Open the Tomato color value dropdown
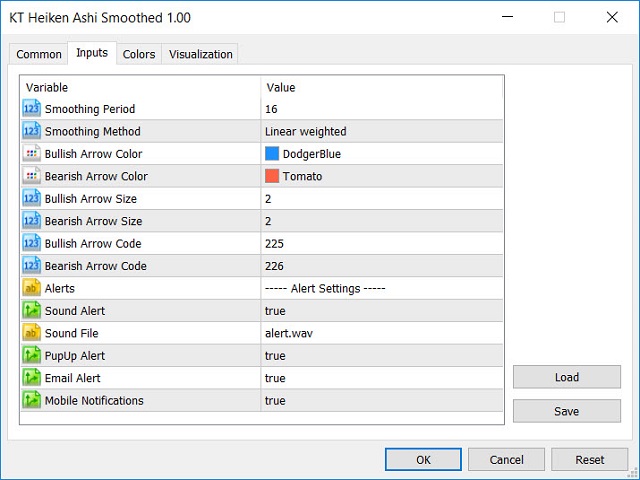This screenshot has height=480, width=640. [x=380, y=177]
